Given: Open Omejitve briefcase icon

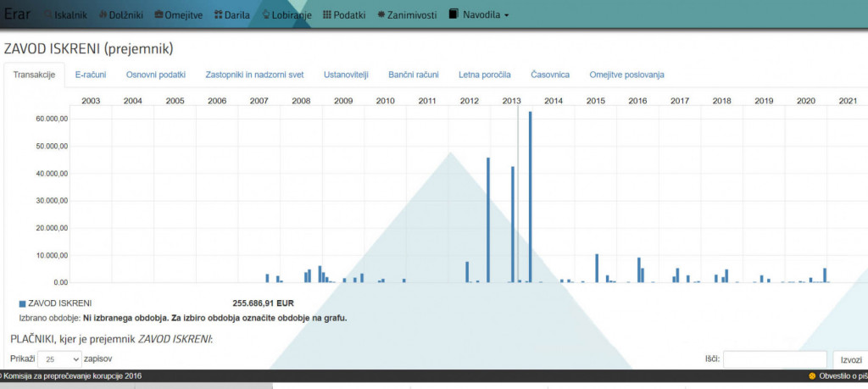Looking at the screenshot, I should click(159, 15).
